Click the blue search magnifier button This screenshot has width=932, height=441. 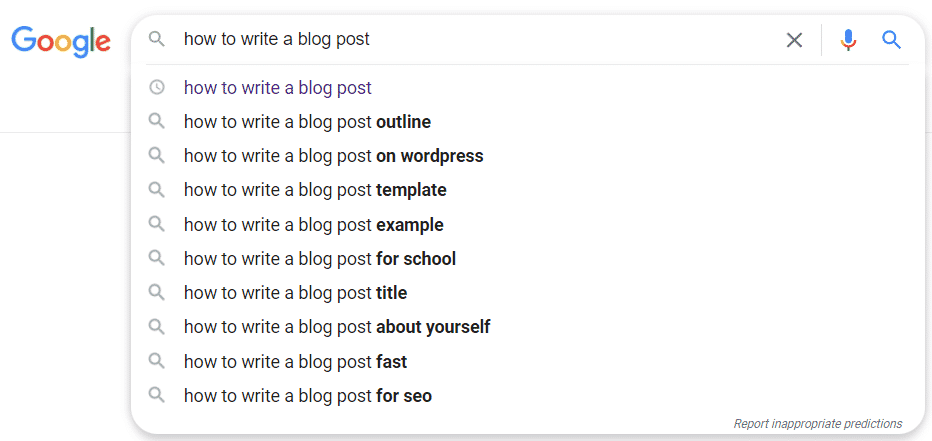(892, 40)
